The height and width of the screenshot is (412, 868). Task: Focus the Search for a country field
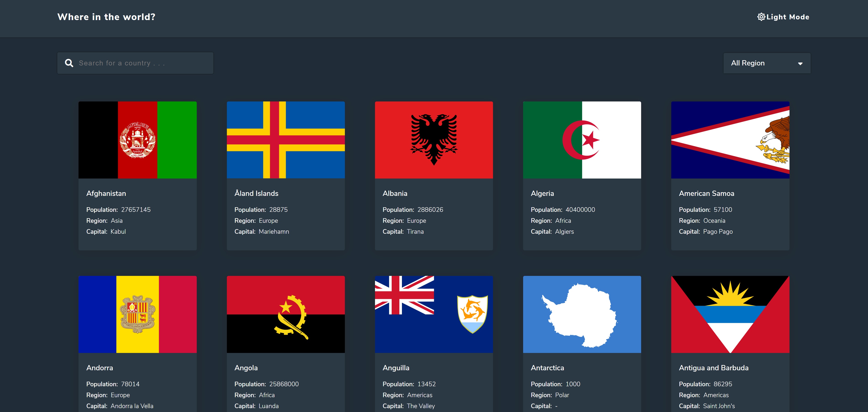pyautogui.click(x=142, y=63)
